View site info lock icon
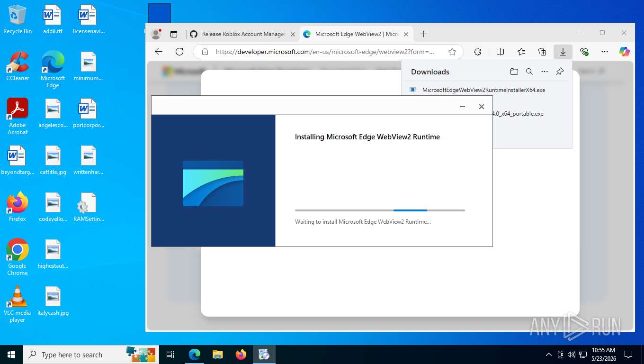 click(x=205, y=52)
